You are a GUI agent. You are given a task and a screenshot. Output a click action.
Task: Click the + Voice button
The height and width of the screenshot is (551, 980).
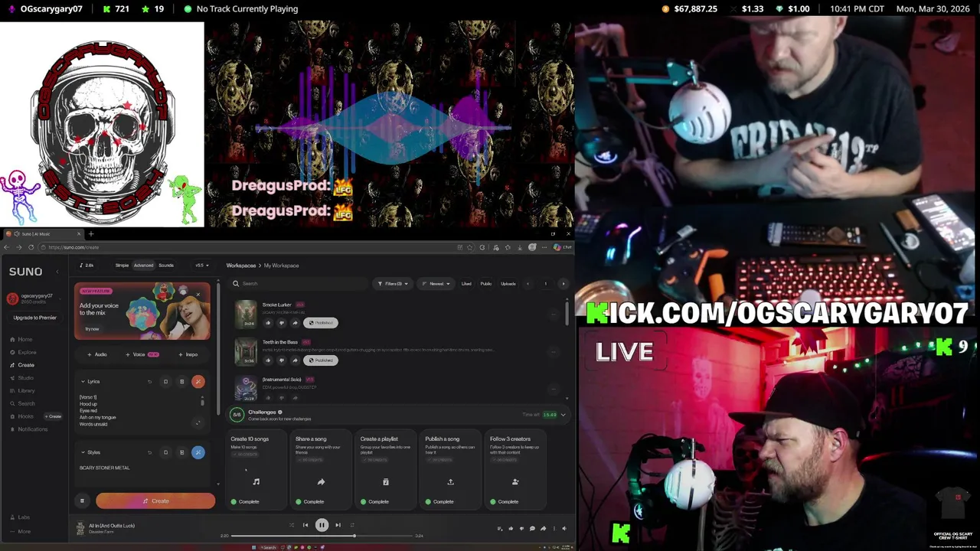click(x=142, y=354)
